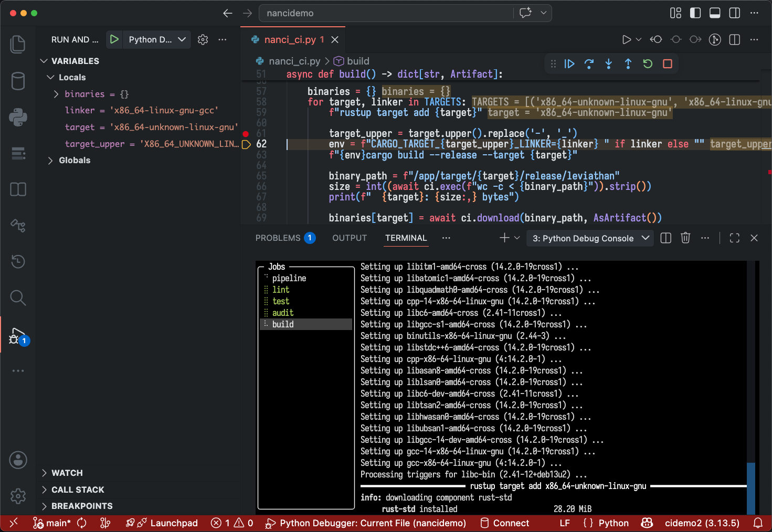This screenshot has width=772, height=532.
Task: Open the notifications bell in the status bar
Action: coord(758,523)
